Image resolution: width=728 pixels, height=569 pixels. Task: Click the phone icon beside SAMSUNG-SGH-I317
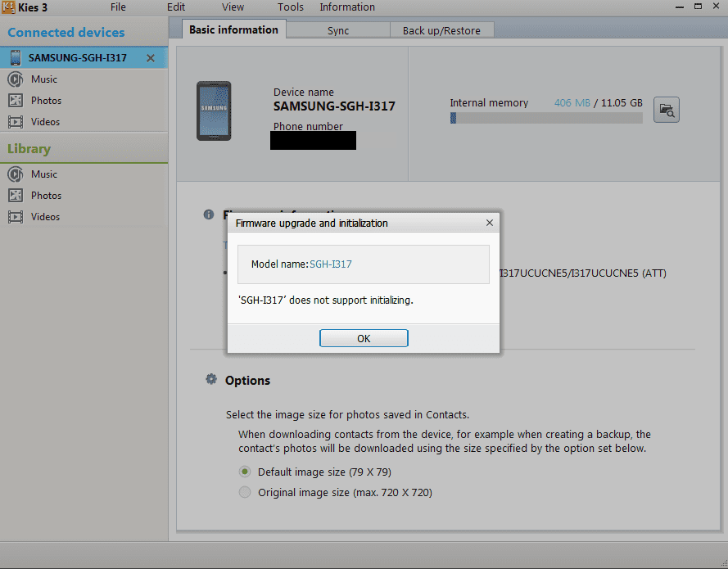tap(16, 58)
